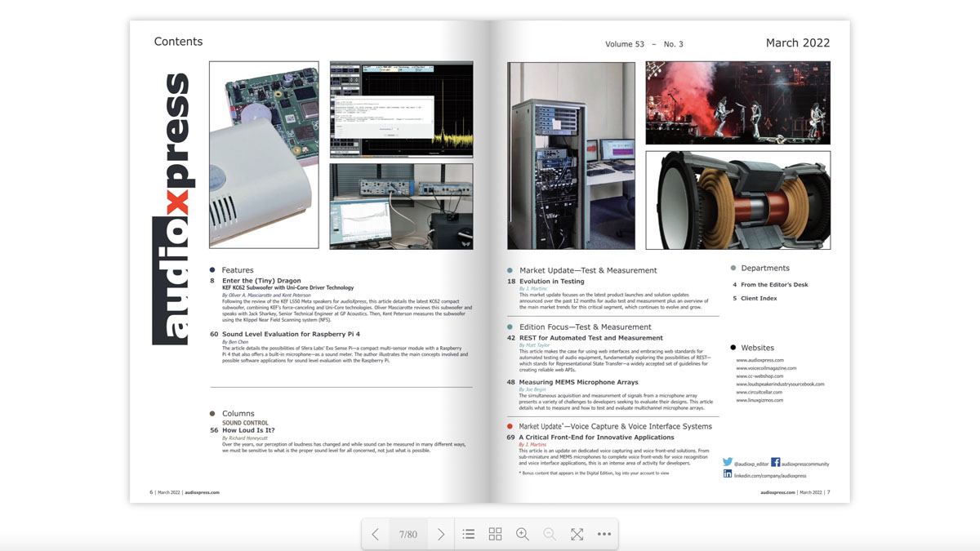Click 'Enter the (Tiny) Dragon' article title

point(261,281)
